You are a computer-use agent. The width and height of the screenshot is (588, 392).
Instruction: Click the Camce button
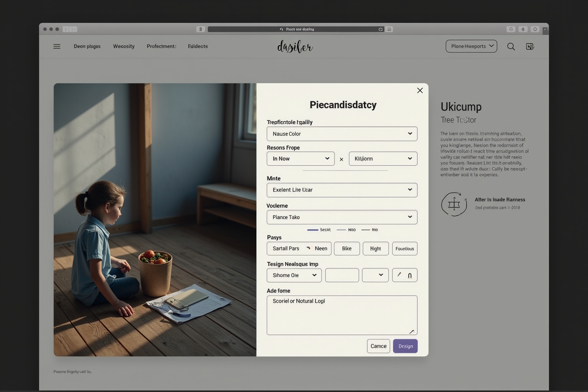pos(378,346)
